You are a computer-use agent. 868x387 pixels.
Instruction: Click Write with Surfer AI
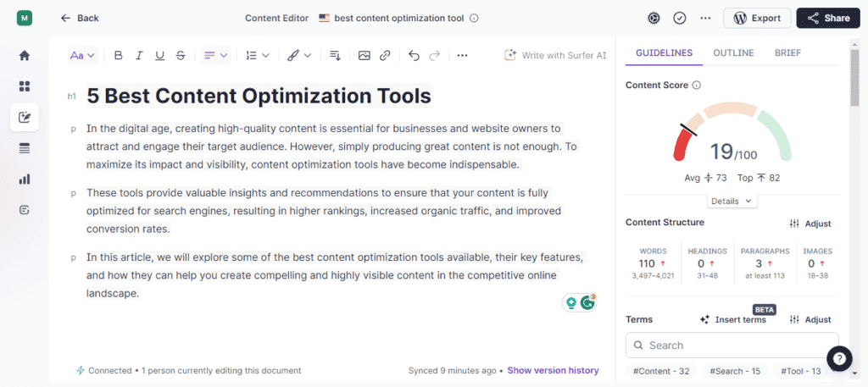[x=555, y=55]
